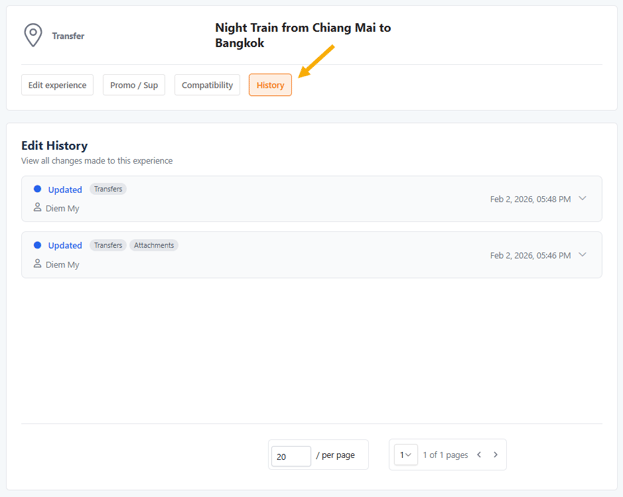This screenshot has width=623, height=497.
Task: Click the highlighted History tab
Action: point(270,85)
